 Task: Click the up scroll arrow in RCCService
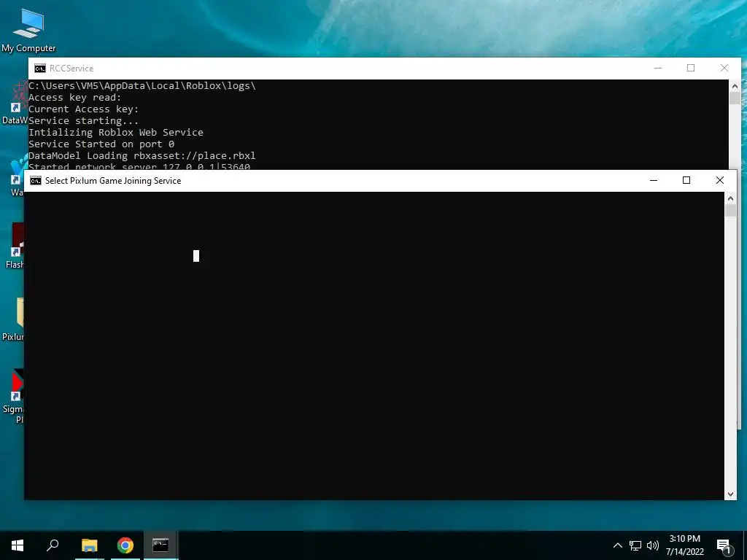point(735,86)
